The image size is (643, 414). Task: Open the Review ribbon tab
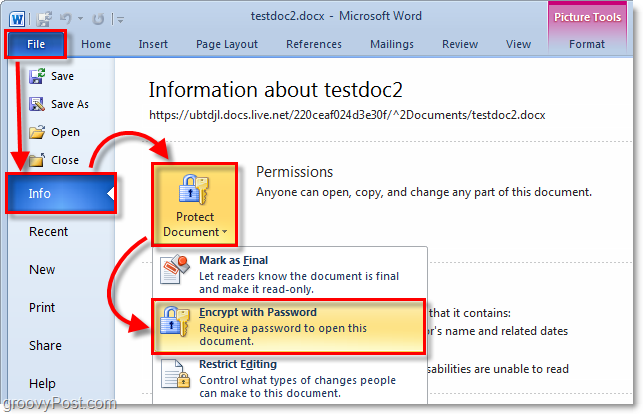coord(460,44)
